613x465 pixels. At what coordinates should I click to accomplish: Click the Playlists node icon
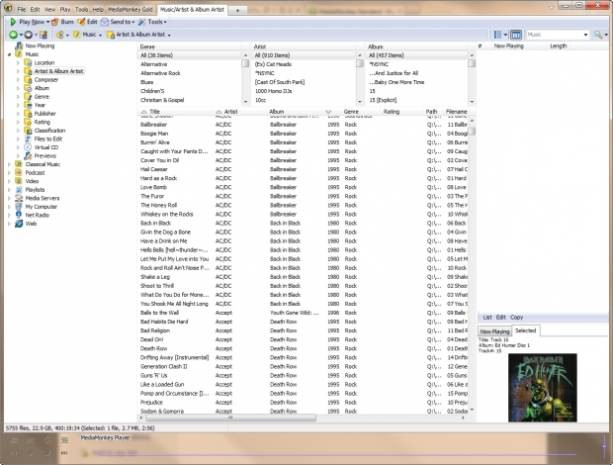18,190
